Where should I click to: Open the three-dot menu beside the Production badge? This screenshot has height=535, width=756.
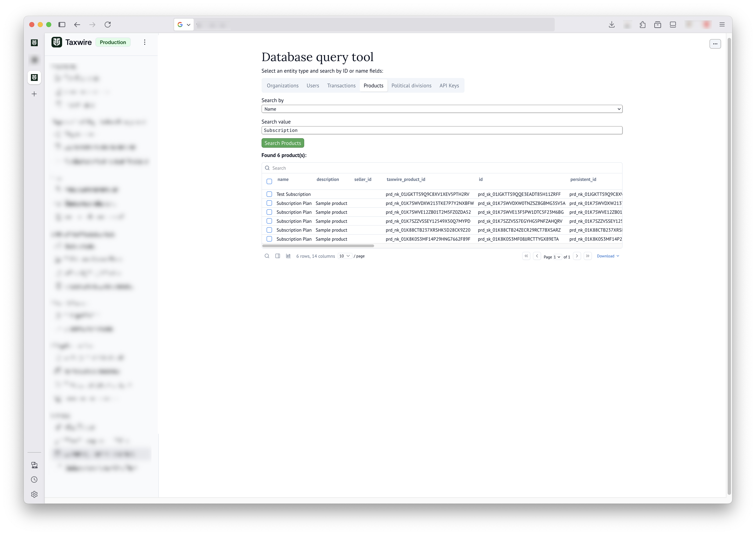145,42
